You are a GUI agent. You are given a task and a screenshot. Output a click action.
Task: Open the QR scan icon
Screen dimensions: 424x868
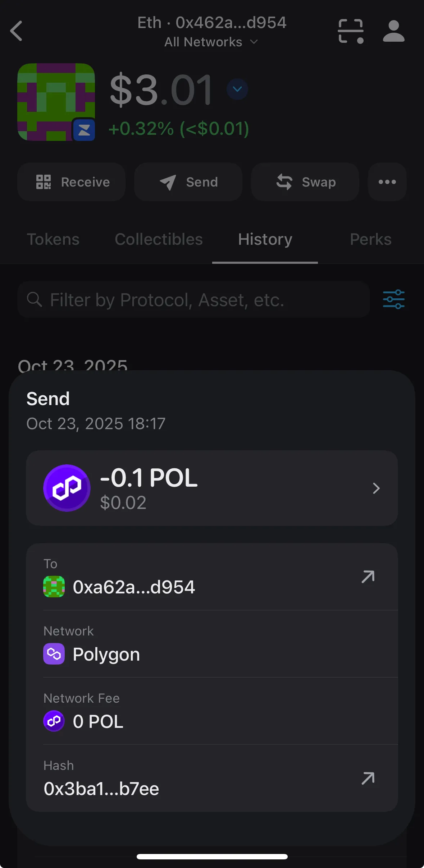pos(351,31)
